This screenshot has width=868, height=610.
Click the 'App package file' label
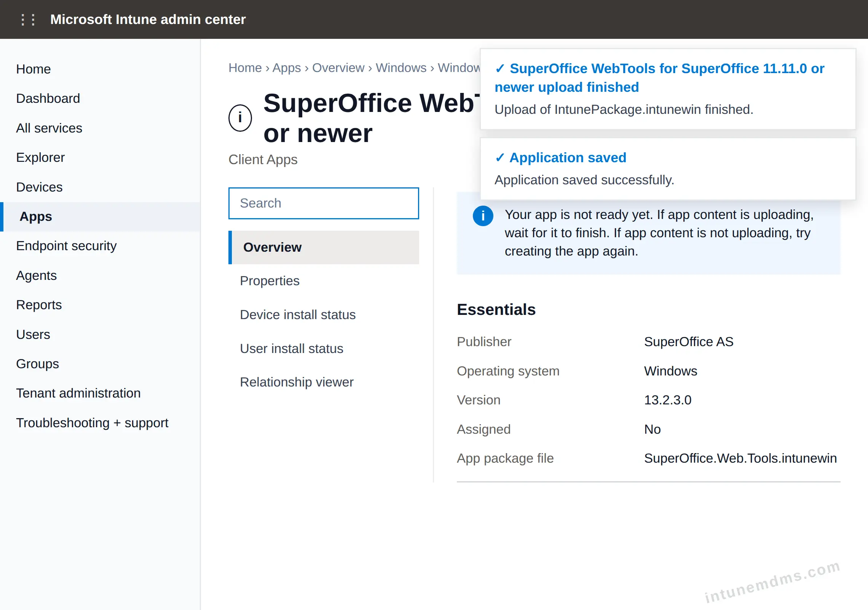pyautogui.click(x=505, y=458)
